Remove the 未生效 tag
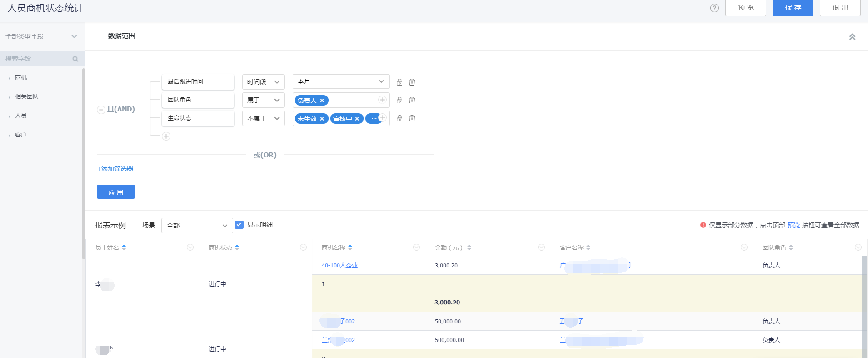The height and width of the screenshot is (358, 868). pos(322,119)
